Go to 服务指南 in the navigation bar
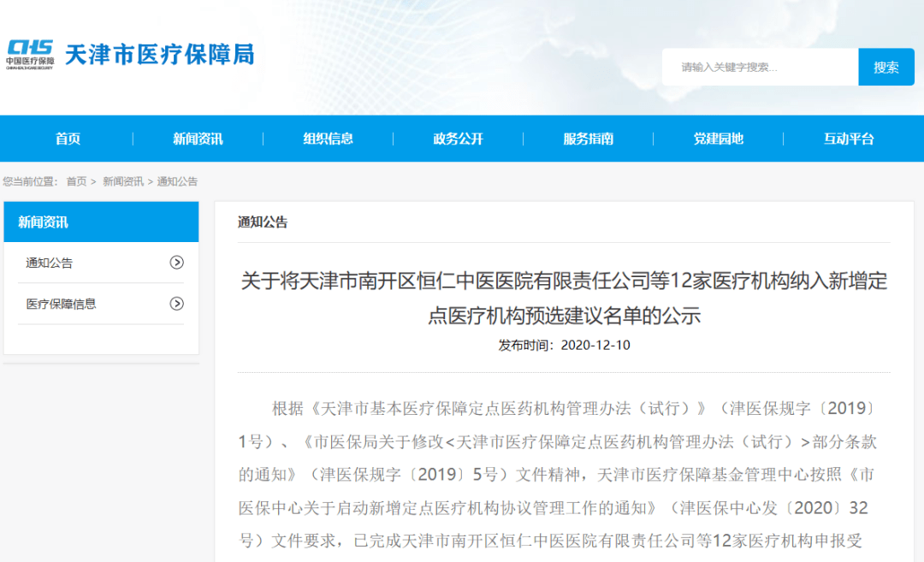Screen dimensions: 924x562 coord(588,139)
